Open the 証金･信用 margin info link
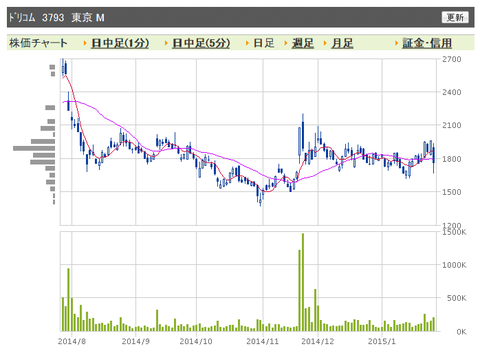Screen dimensions: 480x362 [427, 43]
